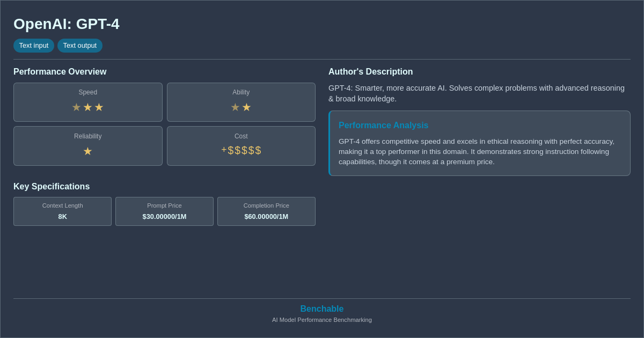Open the Benchable homepage link

(x=321, y=308)
